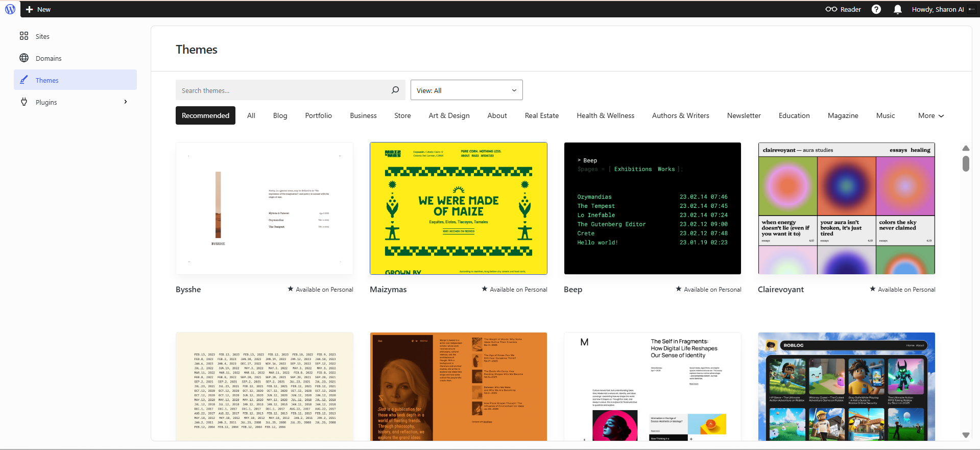
Task: Expand the More categories dropdown
Action: click(930, 116)
